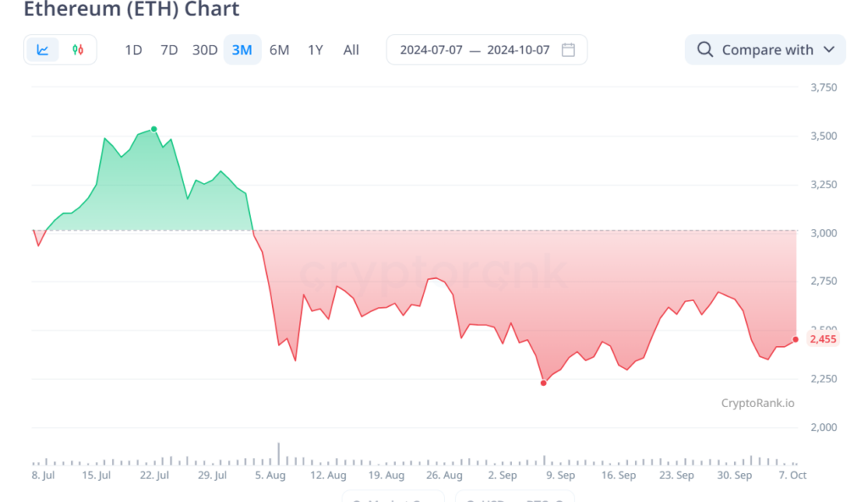Switch to line chart view
Screen dimensions: 868x502
click(x=42, y=50)
